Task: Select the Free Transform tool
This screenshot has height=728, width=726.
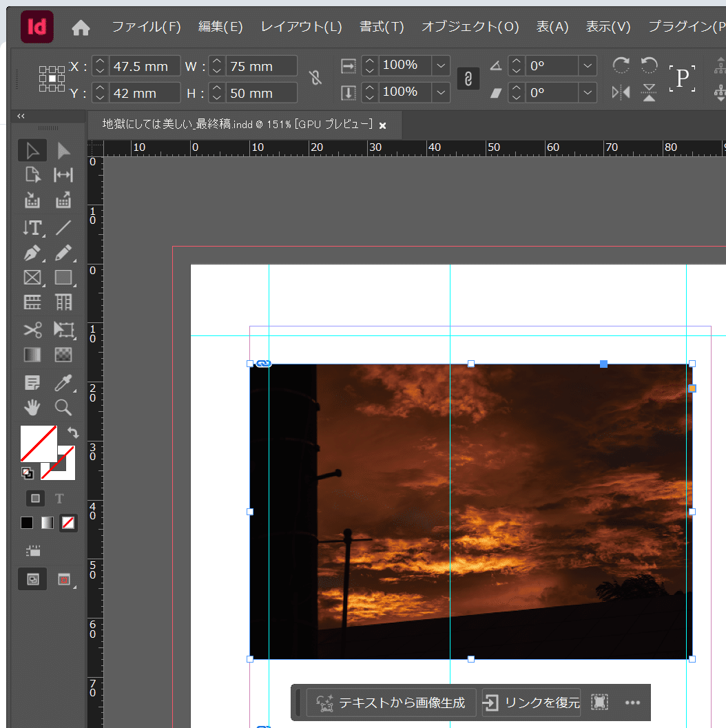Action: pos(64,330)
